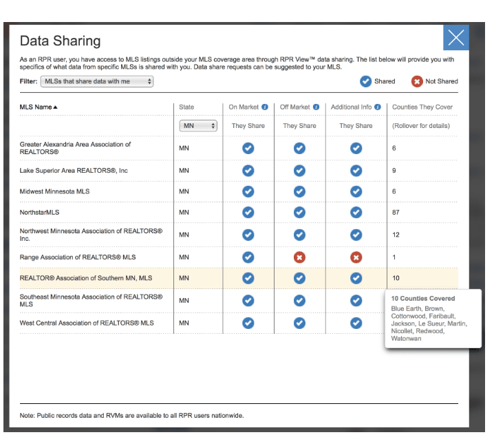Close the Data Sharing dialog
494x448 pixels.
point(455,39)
